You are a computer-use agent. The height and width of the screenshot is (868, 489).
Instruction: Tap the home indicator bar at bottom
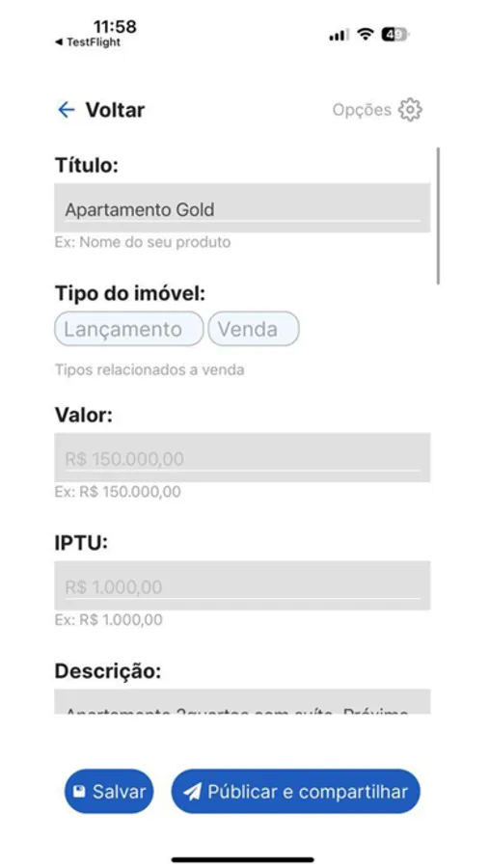coord(242,859)
